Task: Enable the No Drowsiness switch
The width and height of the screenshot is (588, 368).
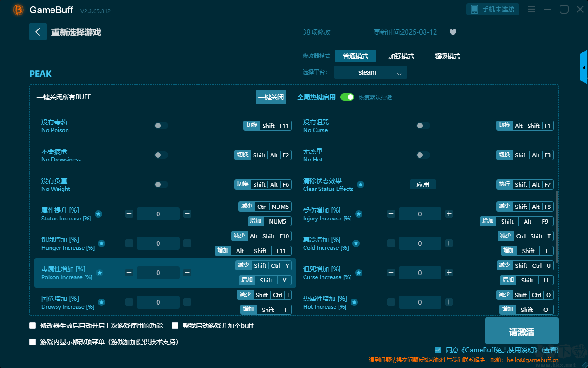Action: 161,155
